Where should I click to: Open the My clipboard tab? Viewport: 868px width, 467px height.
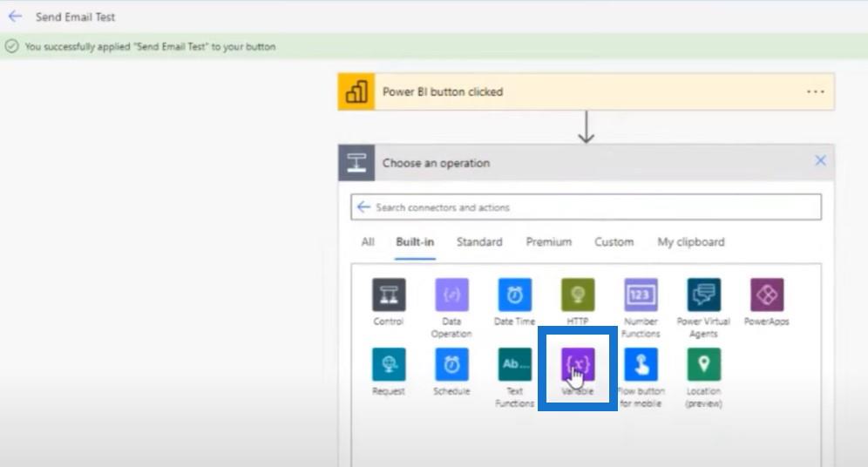[x=691, y=242]
